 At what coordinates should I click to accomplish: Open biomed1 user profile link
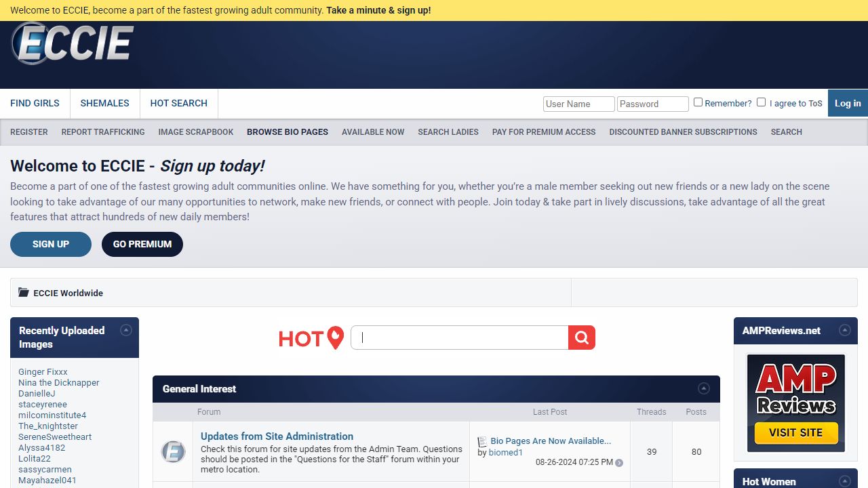(506, 453)
